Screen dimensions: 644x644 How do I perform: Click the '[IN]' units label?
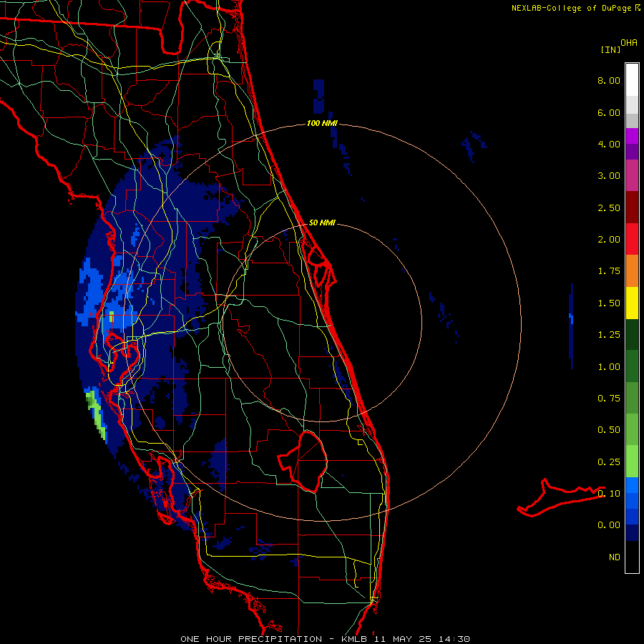611,49
